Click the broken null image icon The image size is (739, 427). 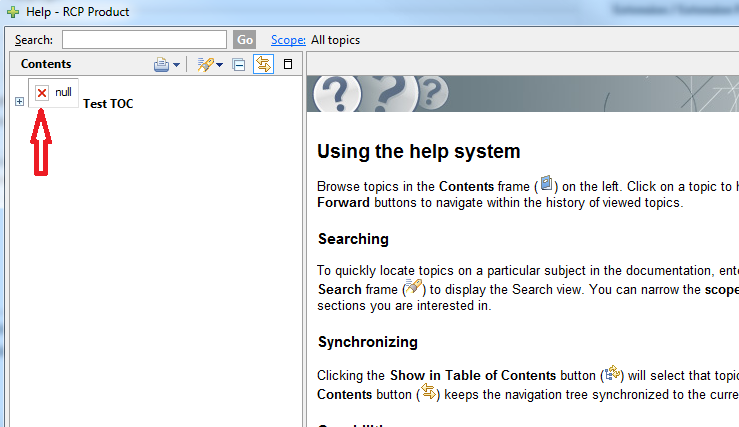pyautogui.click(x=42, y=93)
